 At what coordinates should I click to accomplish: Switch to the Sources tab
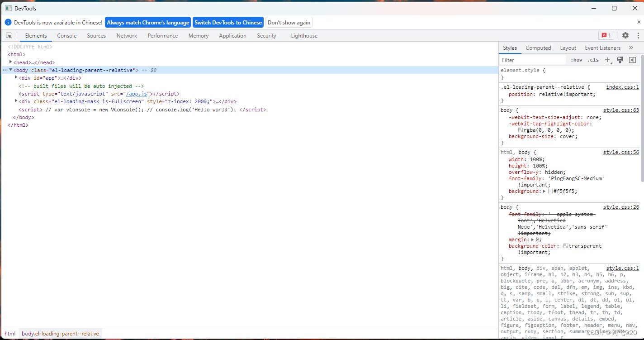(96, 36)
